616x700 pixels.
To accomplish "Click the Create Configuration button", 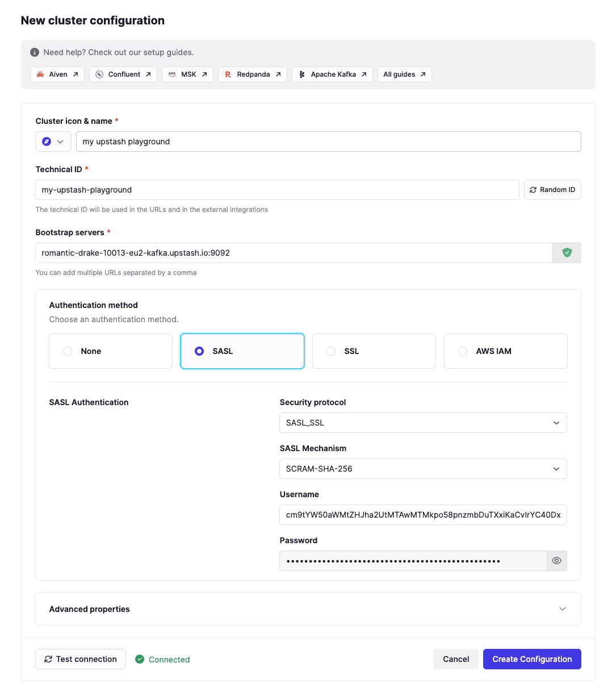I will [532, 659].
